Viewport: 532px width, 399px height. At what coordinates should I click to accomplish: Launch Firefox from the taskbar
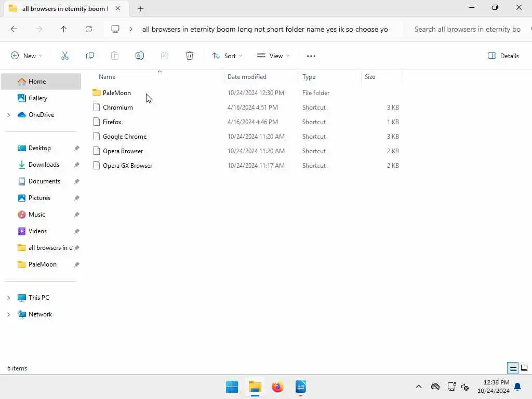[x=277, y=387]
